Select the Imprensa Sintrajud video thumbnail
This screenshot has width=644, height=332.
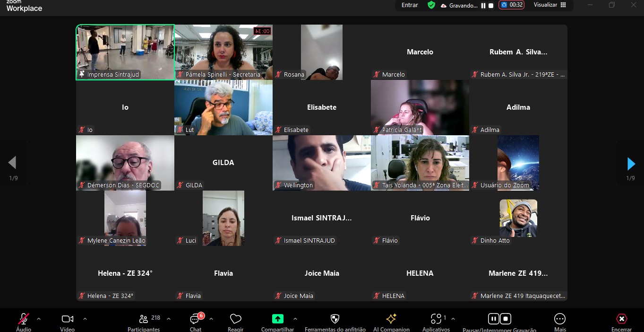coord(125,52)
